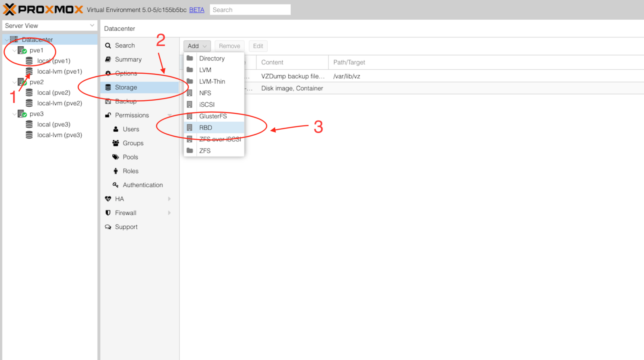
Task: Choose ZFS over iSCSI from Add menu
Action: point(214,139)
